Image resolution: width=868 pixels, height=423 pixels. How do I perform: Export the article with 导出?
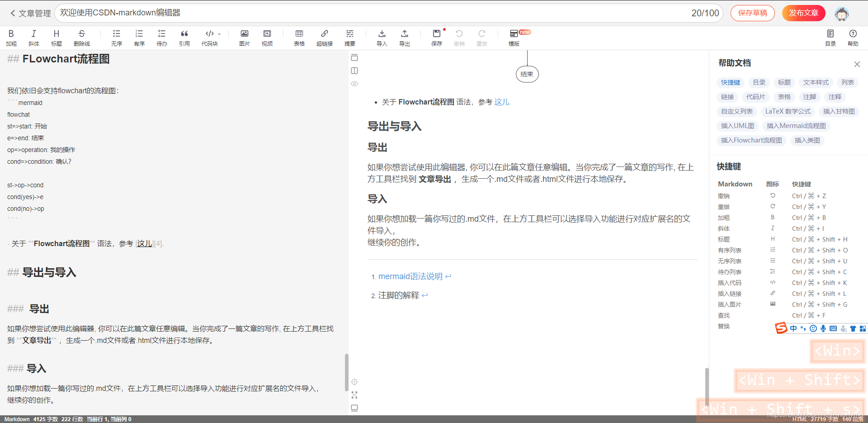coord(405,38)
